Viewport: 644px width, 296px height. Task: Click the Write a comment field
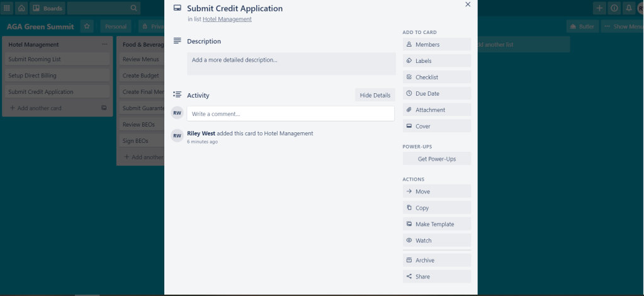tap(290, 114)
